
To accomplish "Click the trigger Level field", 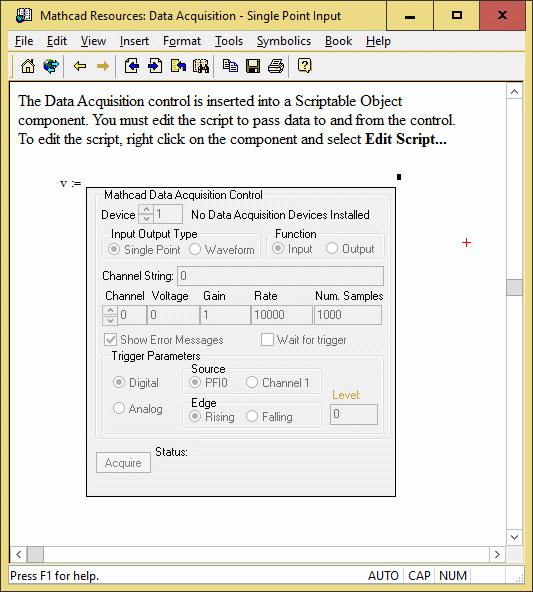I will tap(354, 414).
